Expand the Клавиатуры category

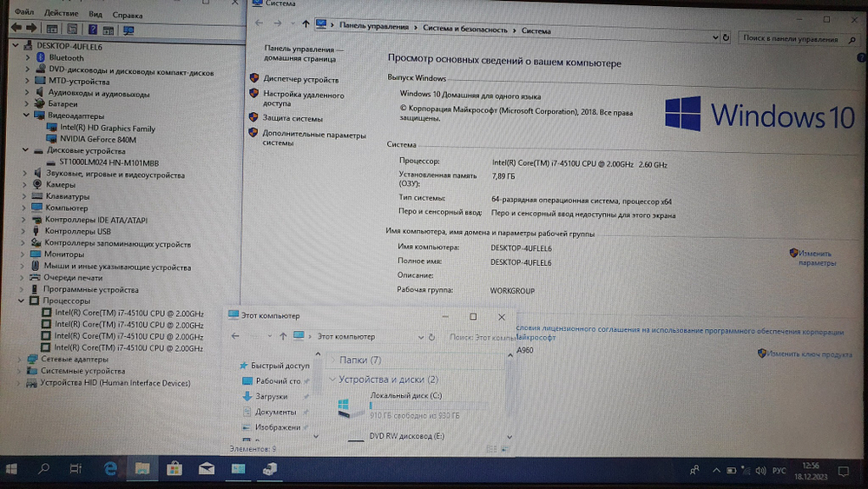coord(24,196)
